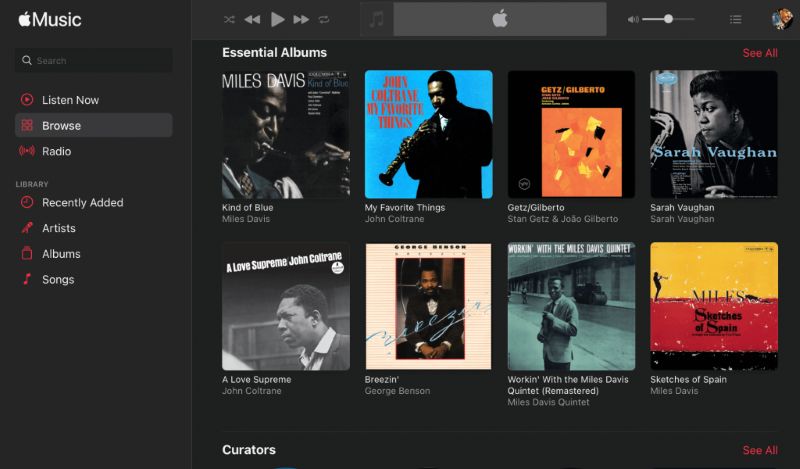The width and height of the screenshot is (800, 469).
Task: Click the music note now-playing artwork
Action: pyautogui.click(x=377, y=19)
